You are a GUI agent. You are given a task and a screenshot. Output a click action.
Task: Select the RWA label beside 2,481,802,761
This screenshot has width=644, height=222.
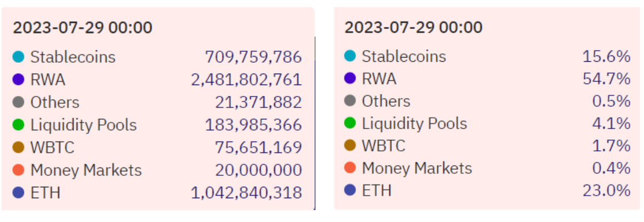[x=48, y=79]
